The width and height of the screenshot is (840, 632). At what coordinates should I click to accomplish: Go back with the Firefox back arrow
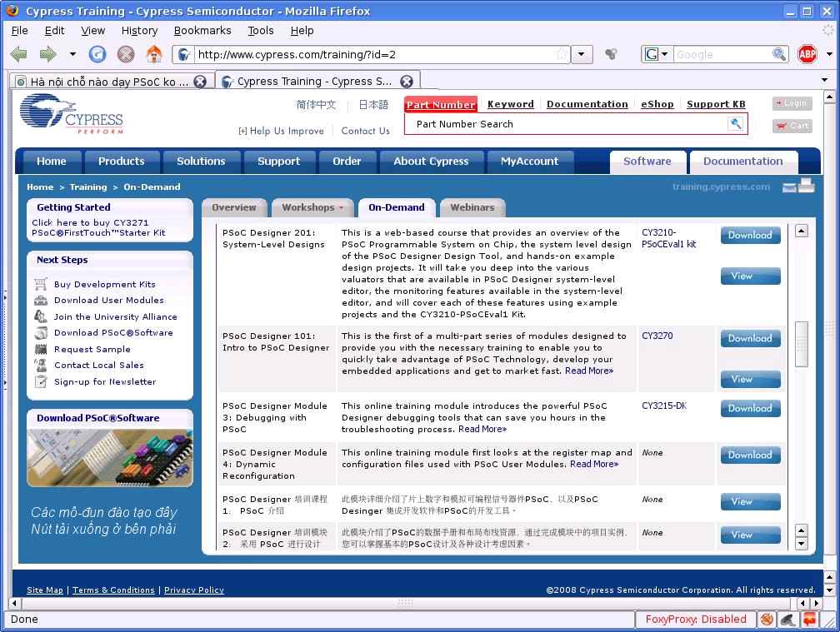18,54
